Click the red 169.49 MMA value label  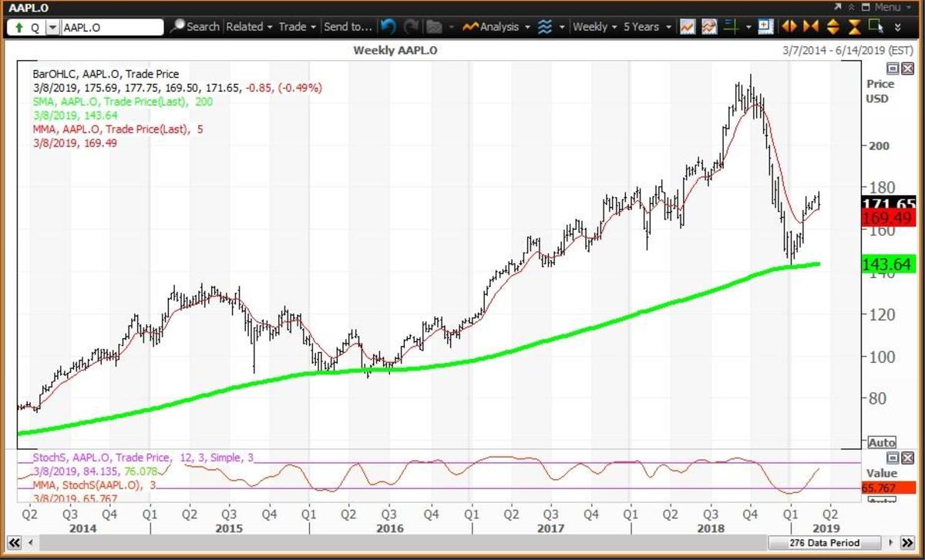(890, 219)
